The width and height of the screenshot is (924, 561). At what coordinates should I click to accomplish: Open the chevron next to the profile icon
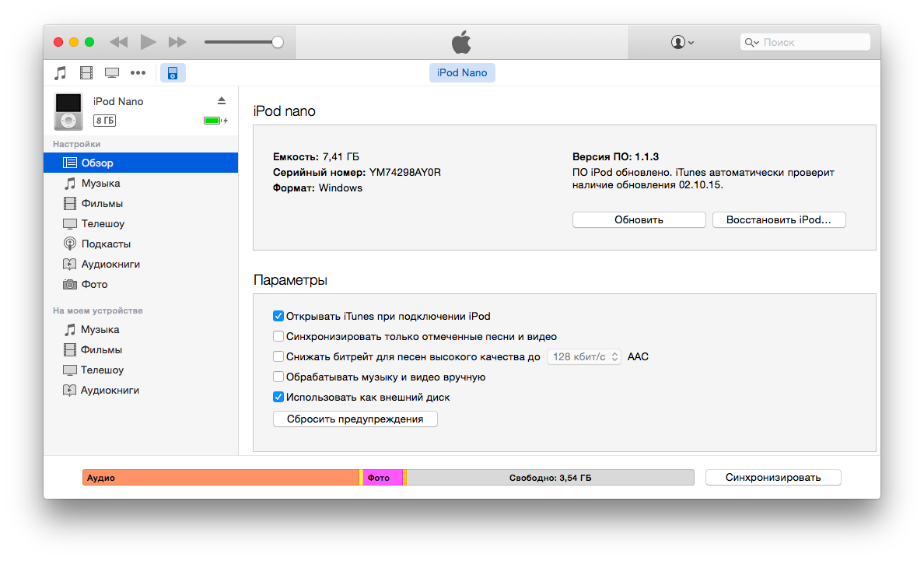click(x=689, y=41)
